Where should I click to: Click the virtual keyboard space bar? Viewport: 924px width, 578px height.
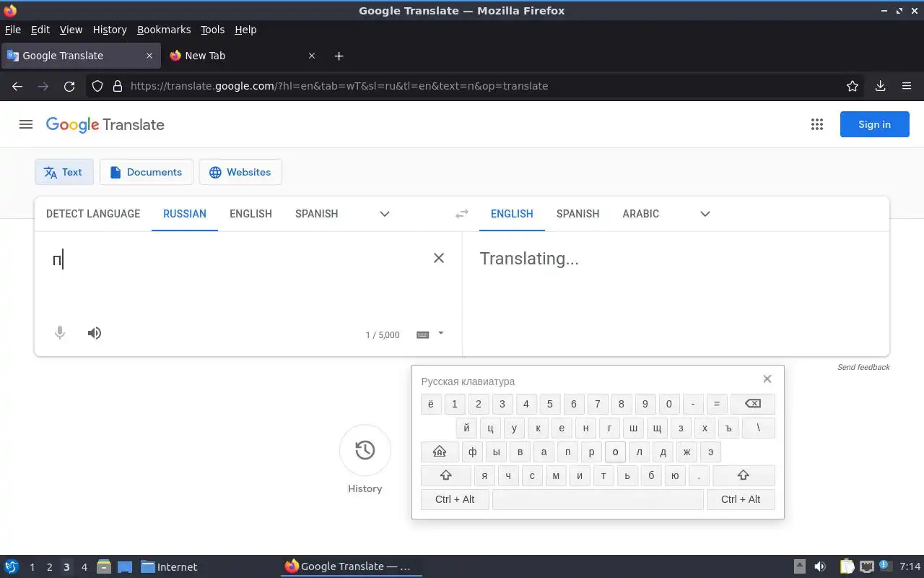[598, 499]
